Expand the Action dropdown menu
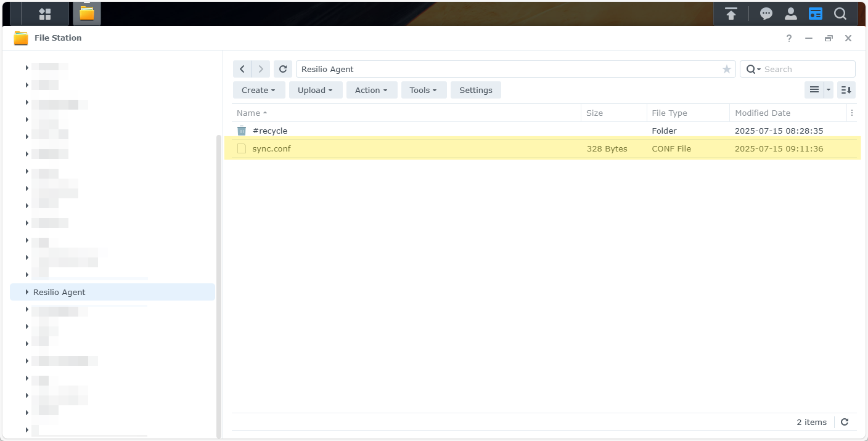Screen dimensions: 868x441 point(371,90)
